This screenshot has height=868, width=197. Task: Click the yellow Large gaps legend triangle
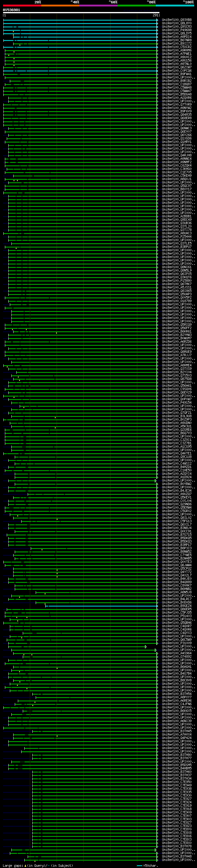pyautogui.click(x=25, y=865)
